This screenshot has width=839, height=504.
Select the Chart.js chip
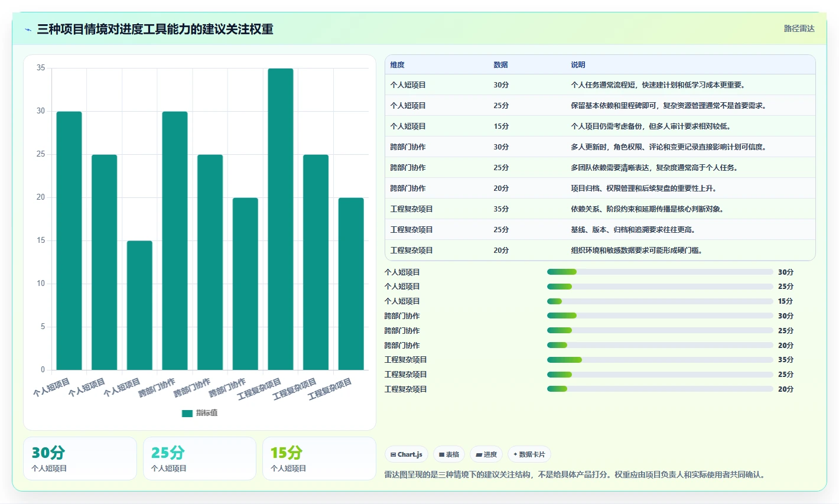pos(407,454)
